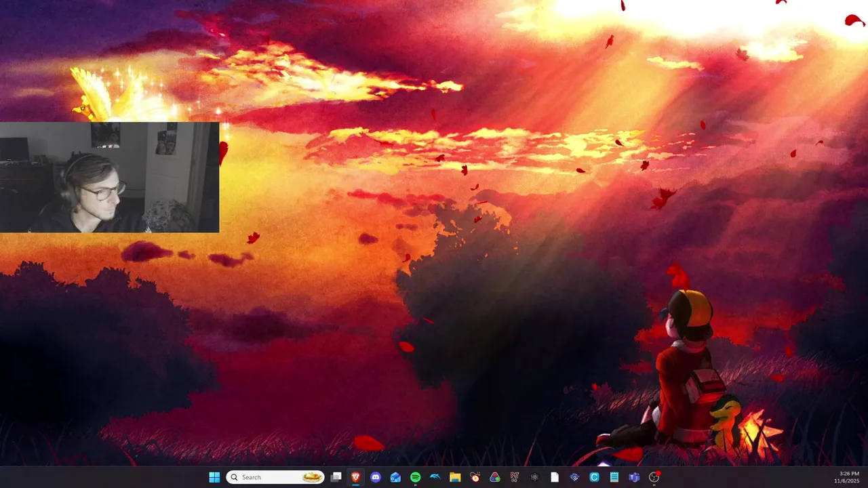Screen dimensions: 868x488
Task: Open the dark atom-shaped app icon
Action: tap(534, 477)
